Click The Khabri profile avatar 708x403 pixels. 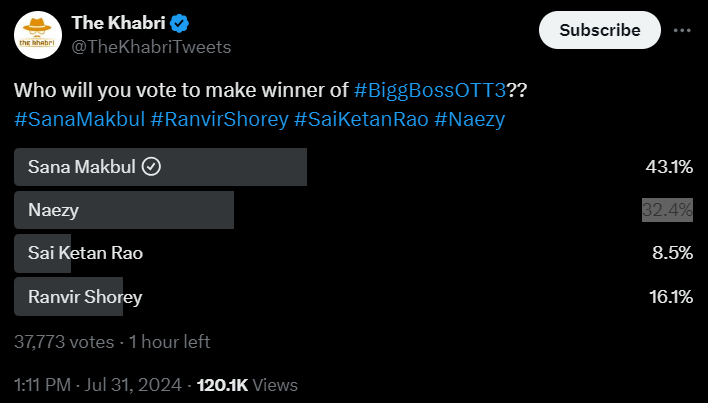pos(38,39)
